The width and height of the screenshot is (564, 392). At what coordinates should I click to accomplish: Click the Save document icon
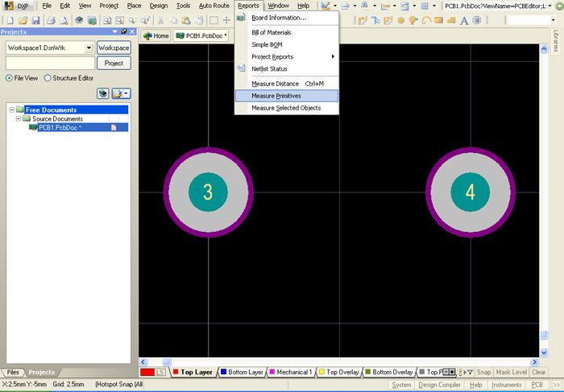coord(35,20)
